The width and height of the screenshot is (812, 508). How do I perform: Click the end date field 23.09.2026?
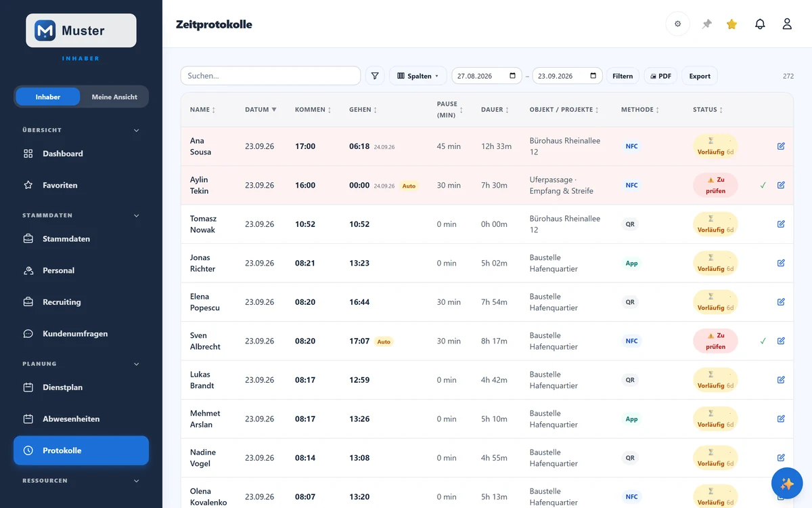click(567, 76)
